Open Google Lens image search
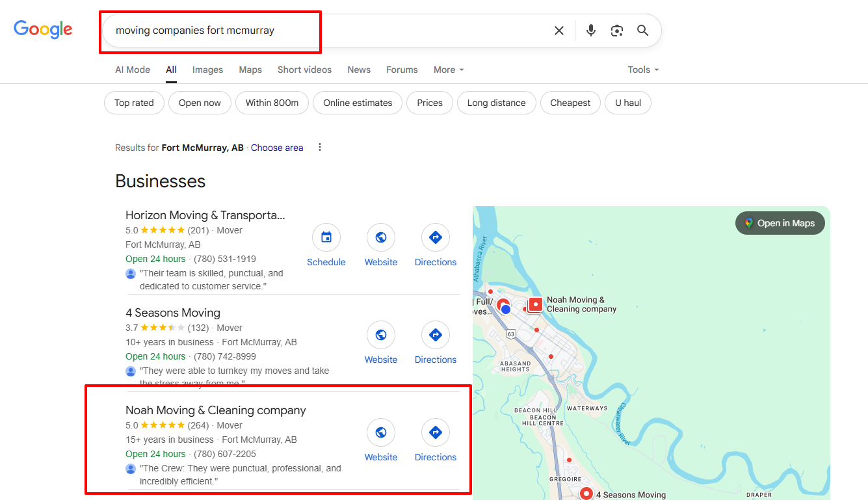This screenshot has height=500, width=868. click(616, 31)
